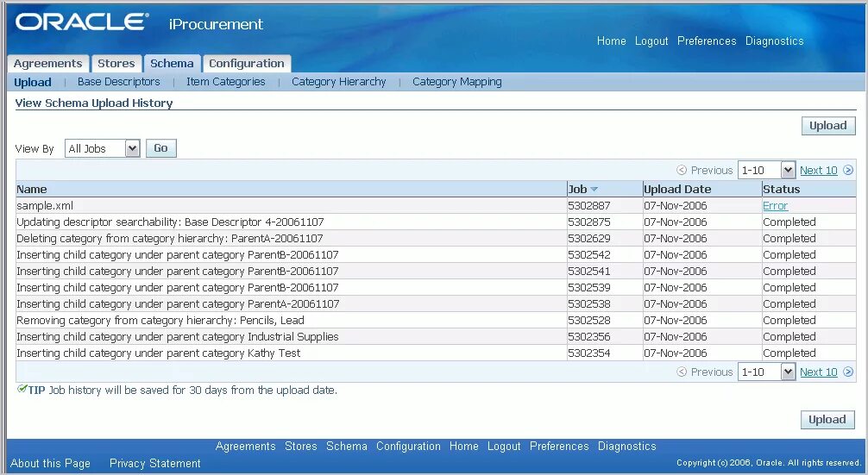Click the Previous arrow icon below the table
The width and height of the screenshot is (868, 475).
pyautogui.click(x=682, y=372)
